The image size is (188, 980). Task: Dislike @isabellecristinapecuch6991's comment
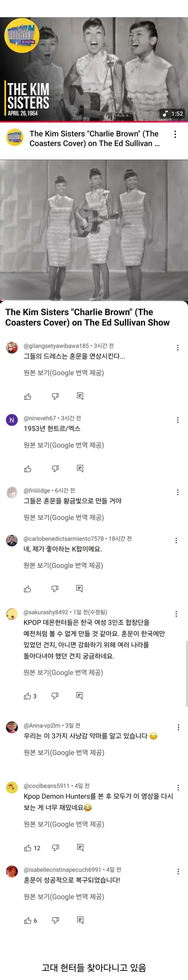point(55,920)
